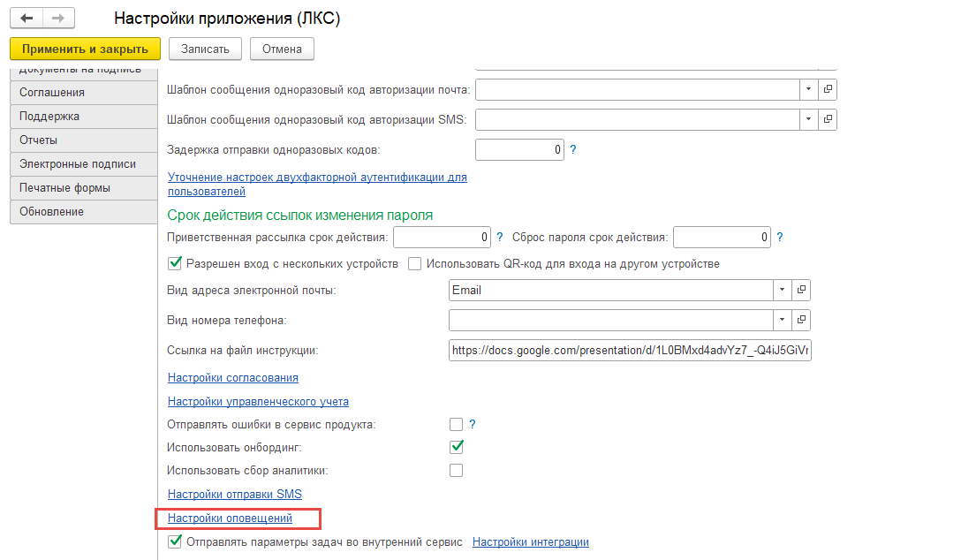961x560 pixels.
Task: Expand 'Вид номера телефона' dropdown
Action: click(x=782, y=320)
